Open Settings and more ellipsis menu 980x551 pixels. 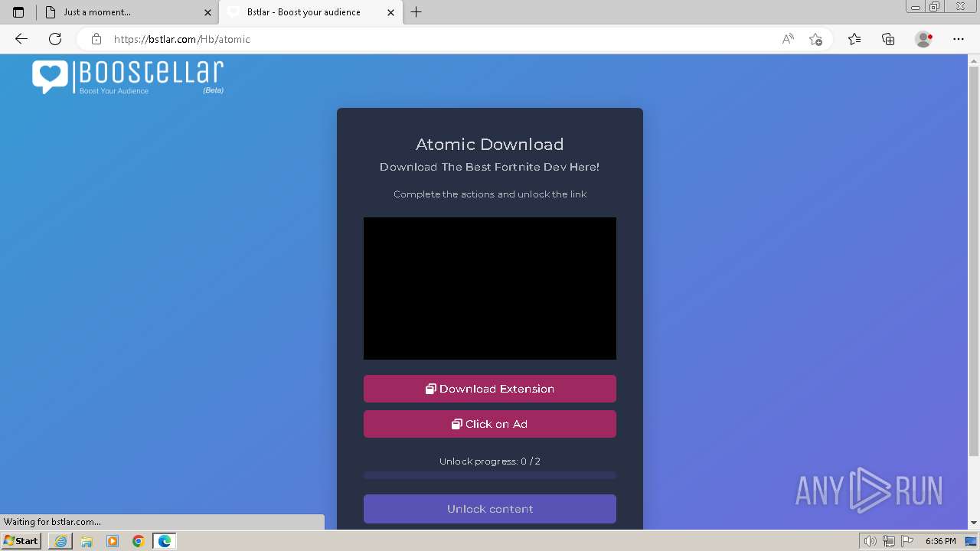coord(959,39)
